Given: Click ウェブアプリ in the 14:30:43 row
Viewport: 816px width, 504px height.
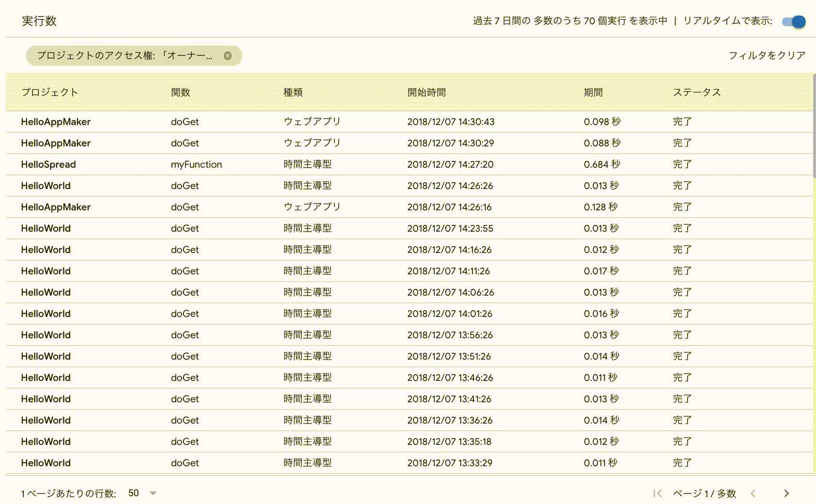Looking at the screenshot, I should pos(312,122).
